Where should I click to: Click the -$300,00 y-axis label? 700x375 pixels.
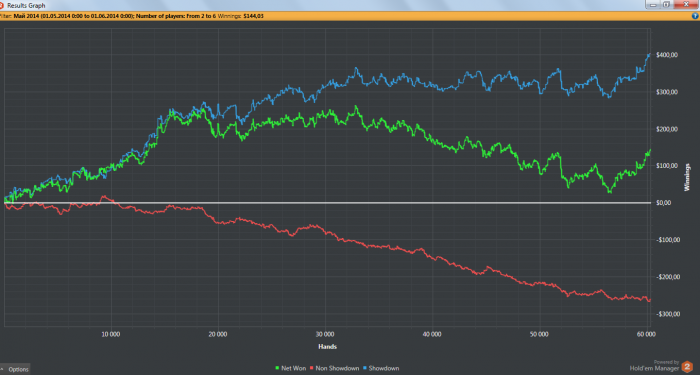(x=668, y=314)
